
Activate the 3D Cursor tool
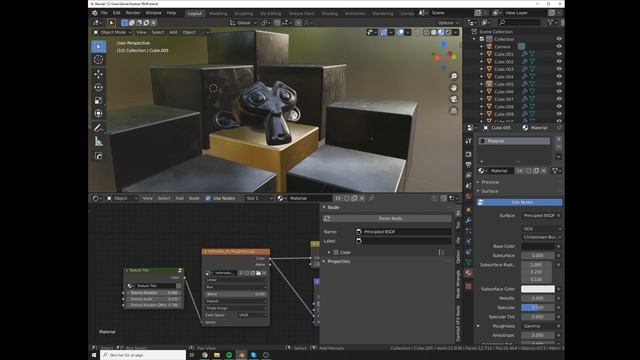pyautogui.click(x=98, y=60)
